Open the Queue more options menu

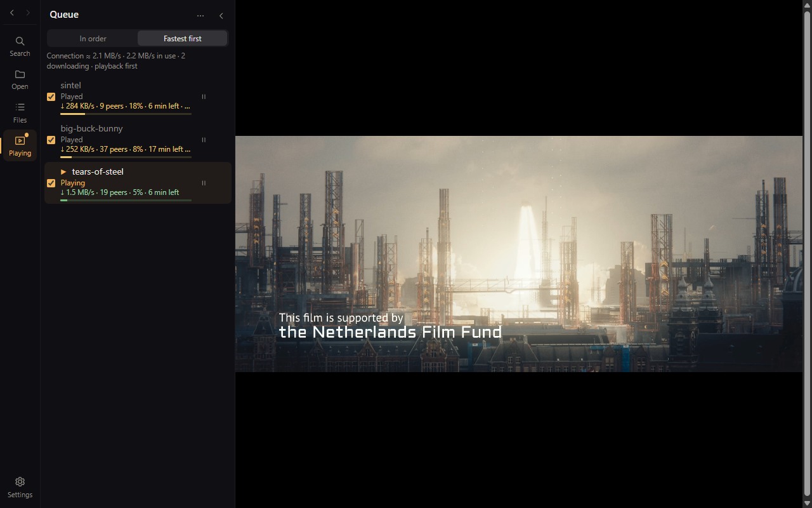[x=200, y=15]
